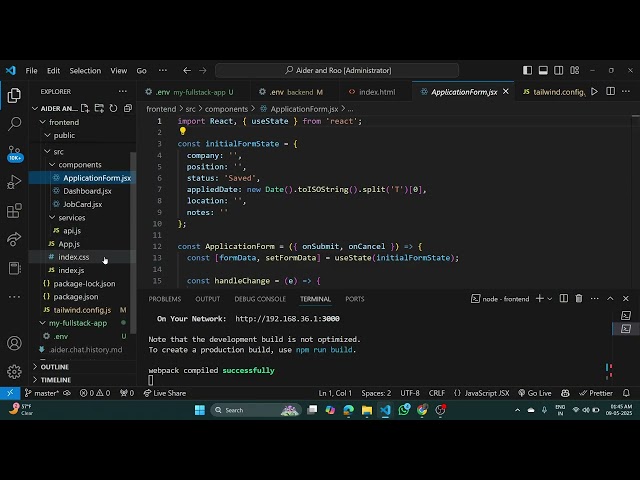
Task: Open notifications bell in status bar
Action: click(x=626, y=393)
